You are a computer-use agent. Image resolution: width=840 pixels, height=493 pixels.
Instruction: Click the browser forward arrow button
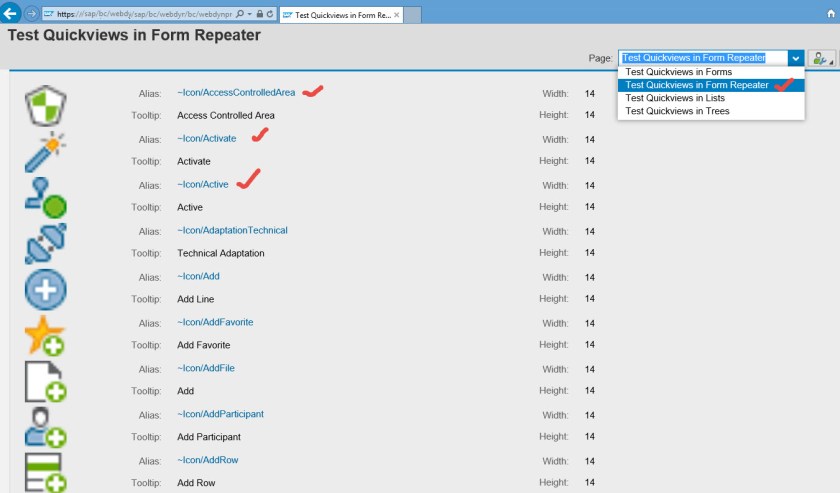coord(32,13)
